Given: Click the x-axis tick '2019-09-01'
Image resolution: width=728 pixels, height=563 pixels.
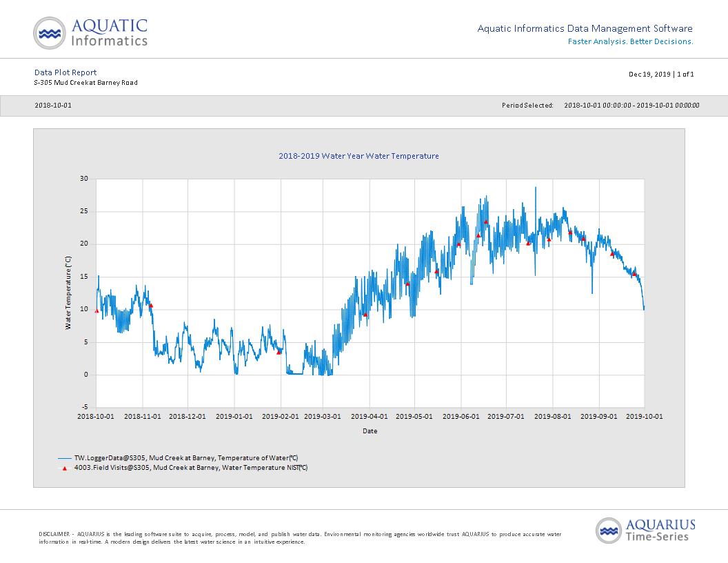Looking at the screenshot, I should (x=599, y=417).
